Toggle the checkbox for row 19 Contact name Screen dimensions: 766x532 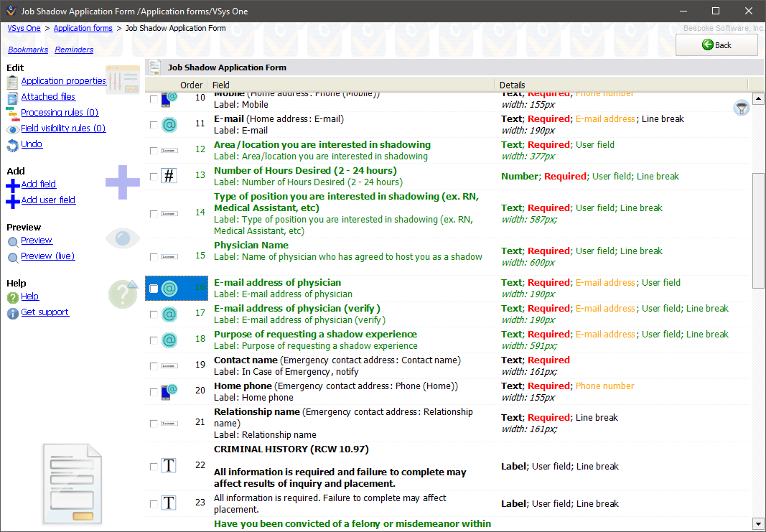pyautogui.click(x=154, y=366)
